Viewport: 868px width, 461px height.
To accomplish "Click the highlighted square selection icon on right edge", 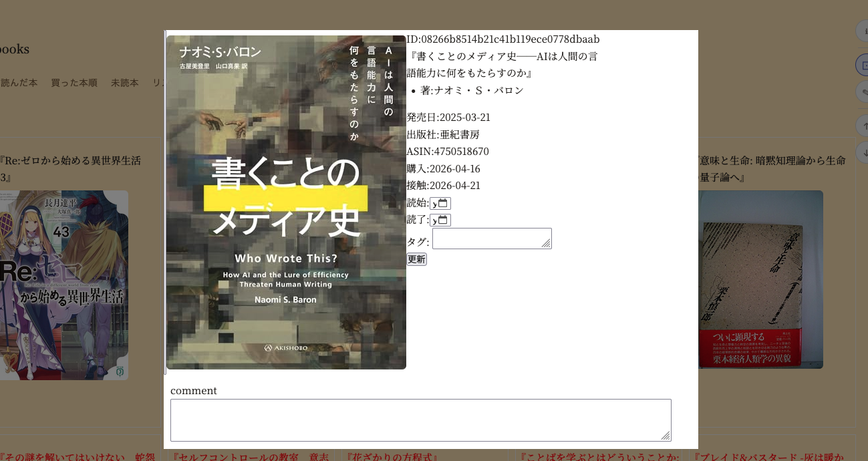I will coord(864,65).
